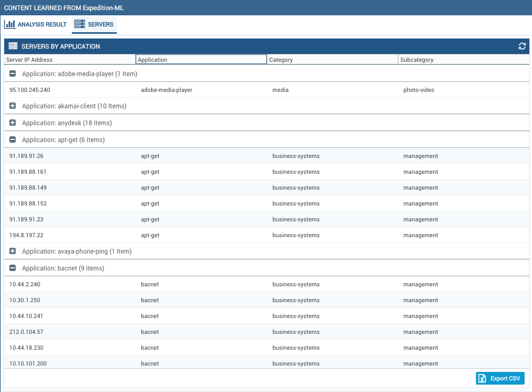This screenshot has width=532, height=392.
Task: Click bacnet cell in 212.0.104.57 row
Action: coord(150,332)
